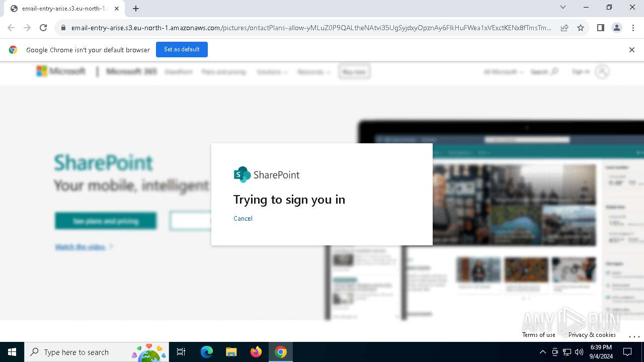Click the address bar URL field
The image size is (644, 362).
click(x=311, y=28)
